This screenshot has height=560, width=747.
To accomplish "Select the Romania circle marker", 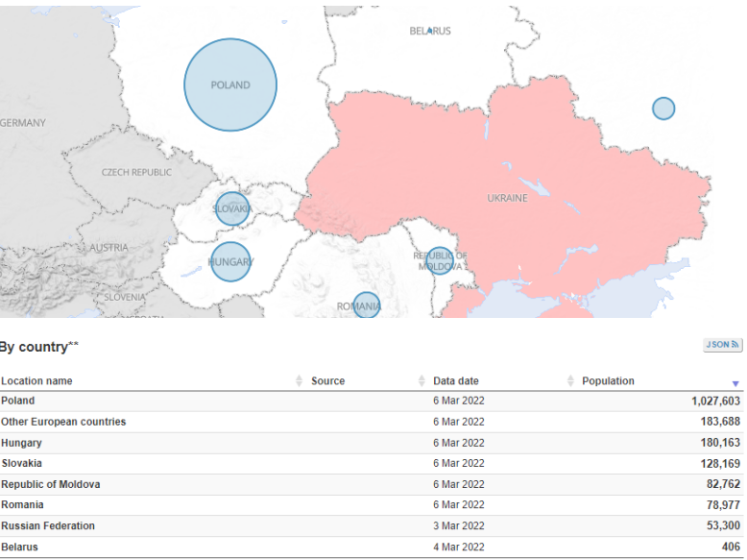I will 367,305.
